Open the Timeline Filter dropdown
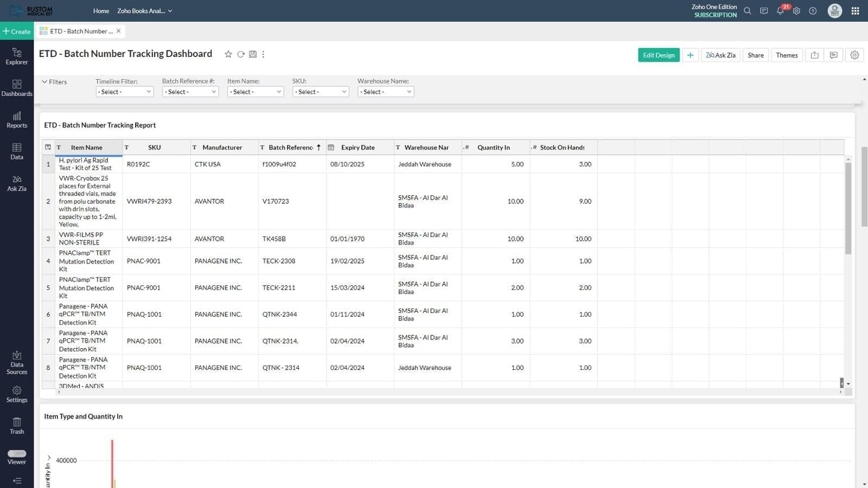 [x=125, y=92]
